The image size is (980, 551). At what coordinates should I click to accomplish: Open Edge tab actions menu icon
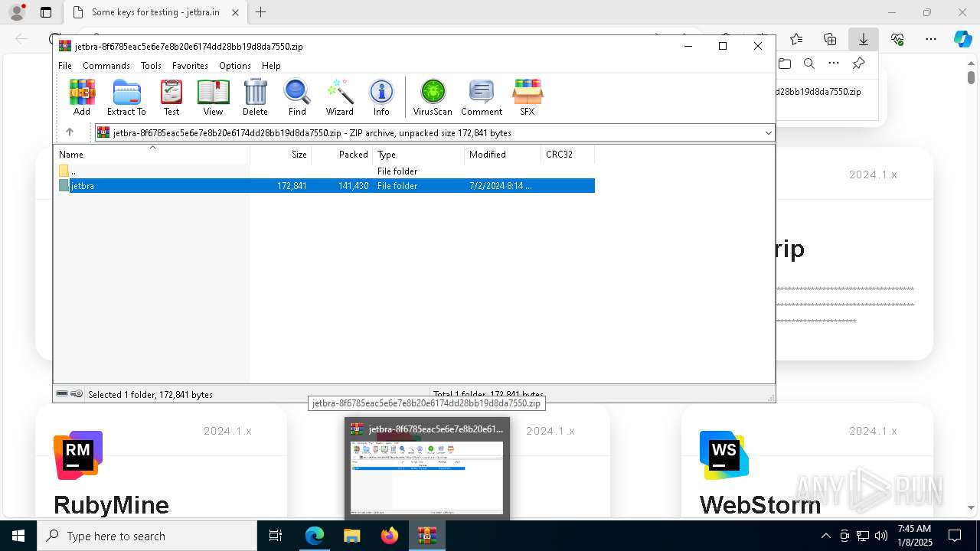coord(46,12)
